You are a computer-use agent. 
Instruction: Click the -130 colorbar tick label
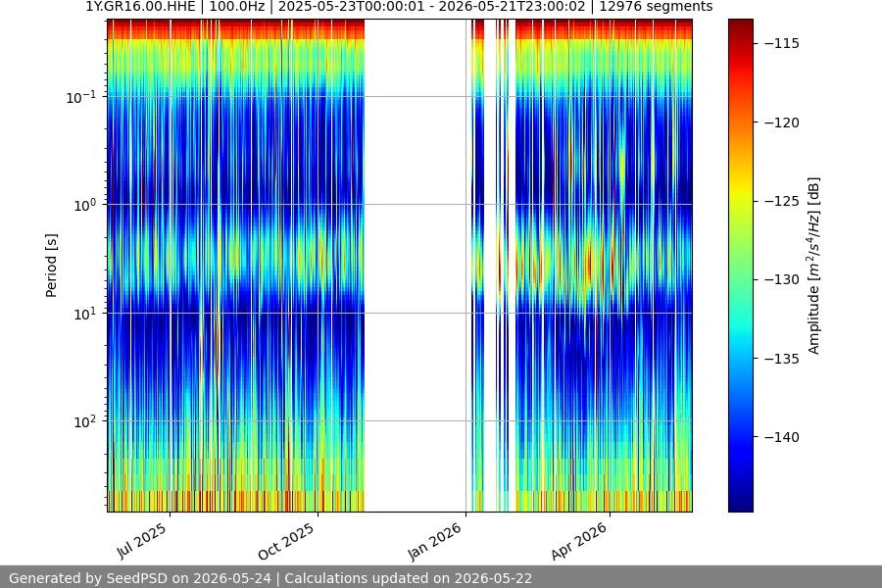click(781, 279)
